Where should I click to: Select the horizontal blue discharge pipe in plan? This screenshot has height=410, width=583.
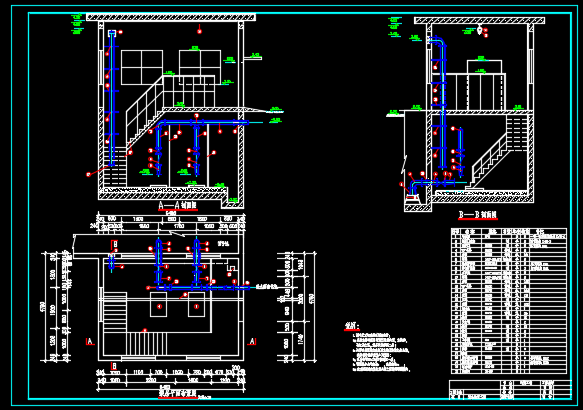[x=203, y=287]
